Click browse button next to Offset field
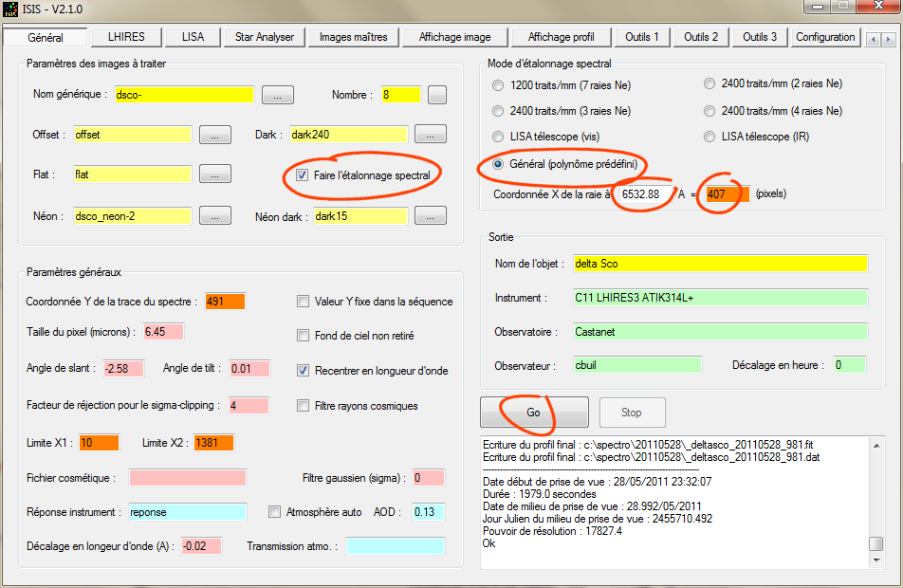The image size is (903, 588). pos(215,135)
